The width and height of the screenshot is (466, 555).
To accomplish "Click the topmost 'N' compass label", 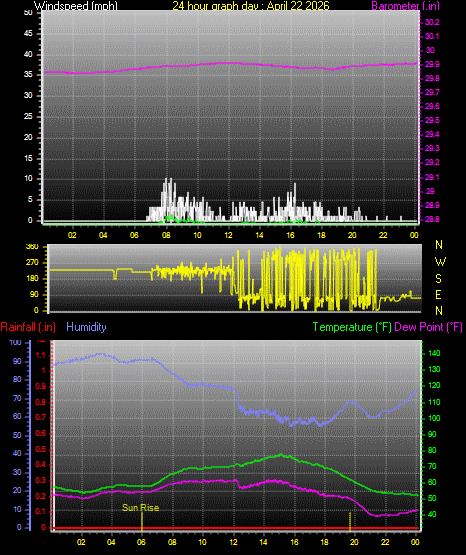I will coord(439,245).
